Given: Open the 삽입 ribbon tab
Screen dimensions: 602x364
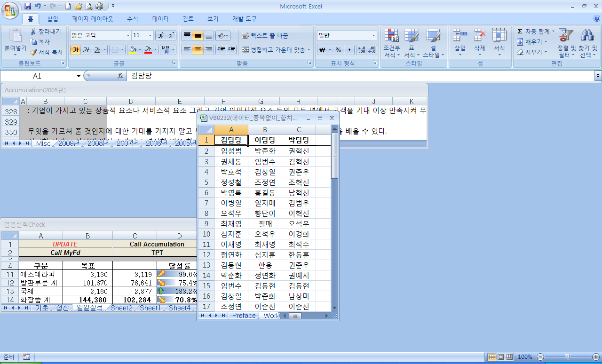Looking at the screenshot, I should click(53, 19).
